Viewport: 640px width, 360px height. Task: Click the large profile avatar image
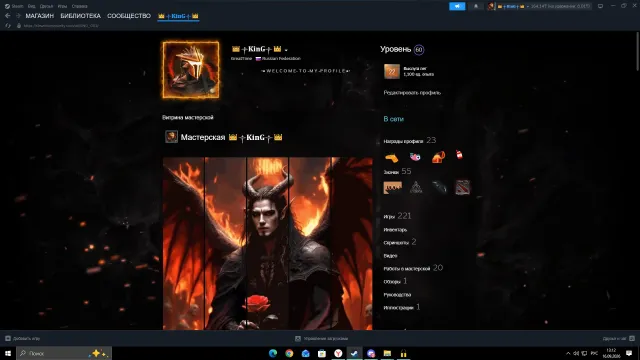(x=191, y=70)
